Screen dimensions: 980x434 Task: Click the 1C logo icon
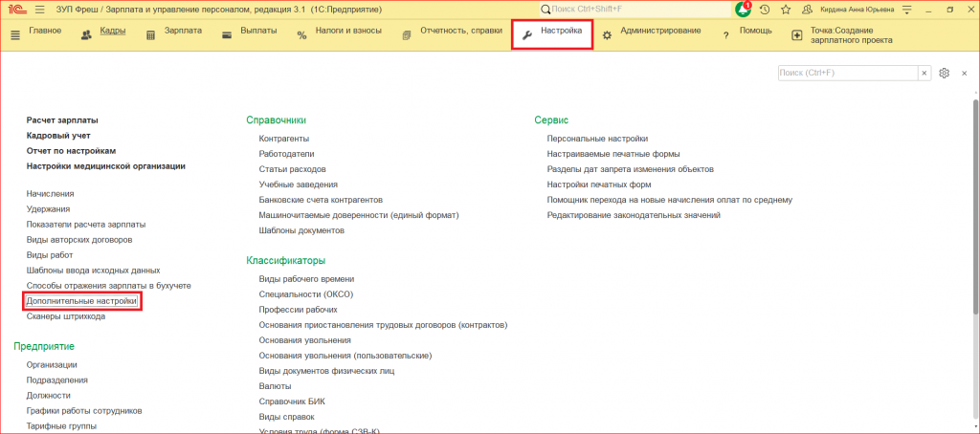coord(15,10)
